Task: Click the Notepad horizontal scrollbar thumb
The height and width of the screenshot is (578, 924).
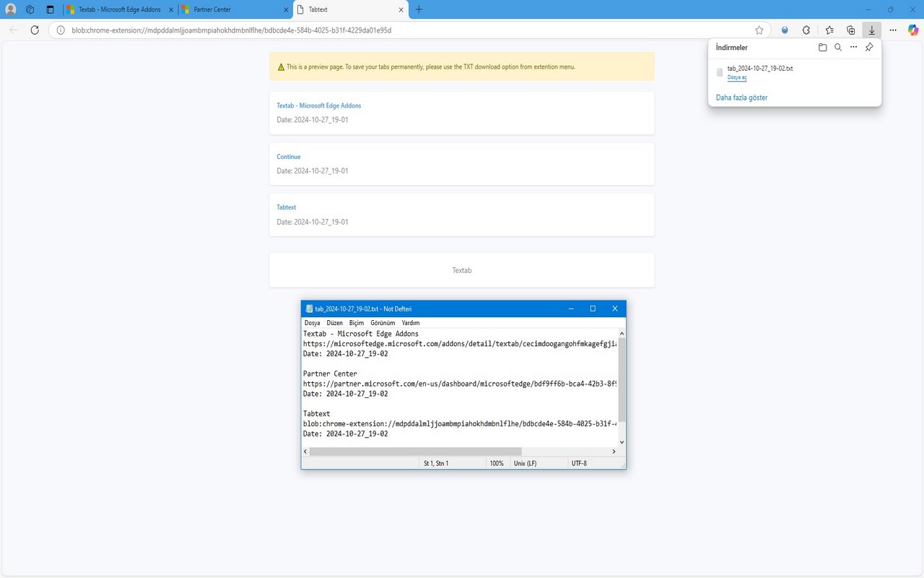Action: 415,452
